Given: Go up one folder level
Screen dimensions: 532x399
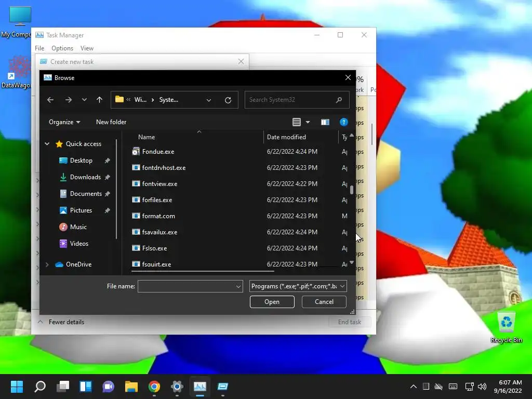Looking at the screenshot, I should [99, 100].
